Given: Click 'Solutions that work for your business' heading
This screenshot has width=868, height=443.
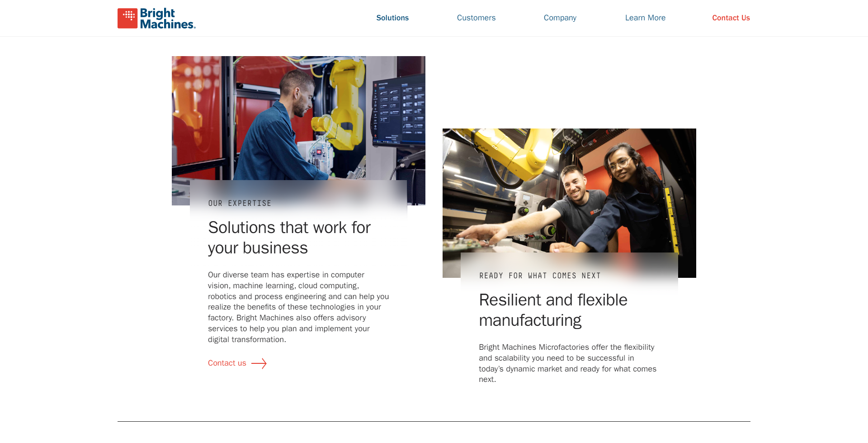Looking at the screenshot, I should click(289, 238).
